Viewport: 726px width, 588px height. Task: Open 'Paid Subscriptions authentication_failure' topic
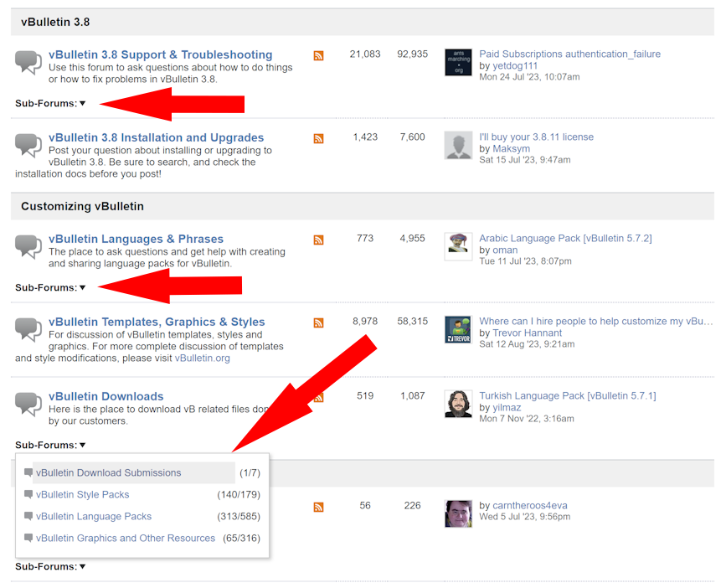click(569, 54)
